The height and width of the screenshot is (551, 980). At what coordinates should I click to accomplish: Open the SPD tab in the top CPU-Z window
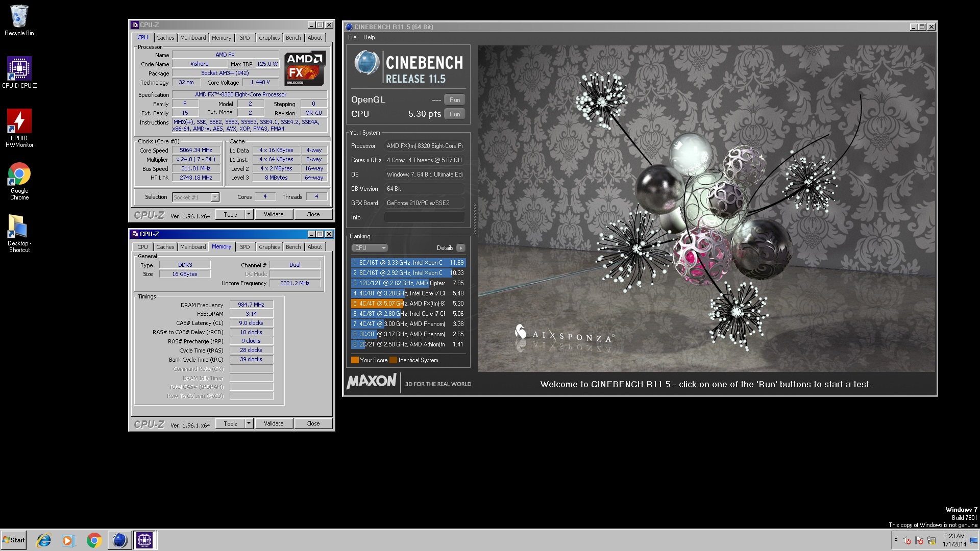click(x=245, y=38)
